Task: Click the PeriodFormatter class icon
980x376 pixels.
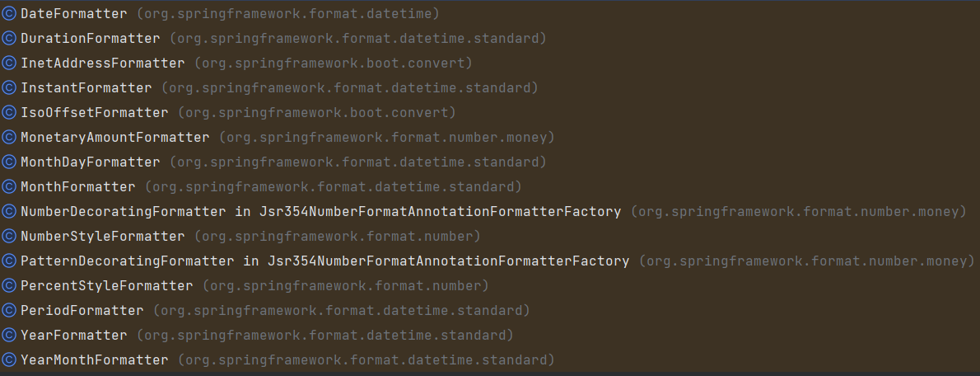Action: click(x=9, y=310)
